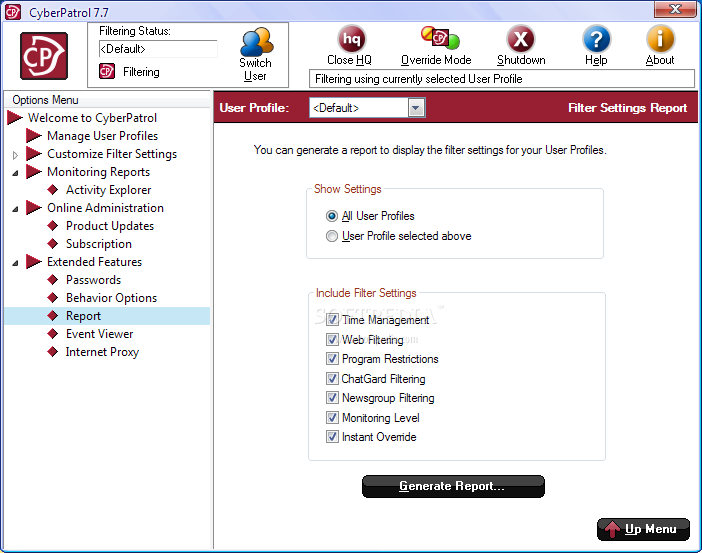Click the User Profile combo box text

click(x=359, y=108)
